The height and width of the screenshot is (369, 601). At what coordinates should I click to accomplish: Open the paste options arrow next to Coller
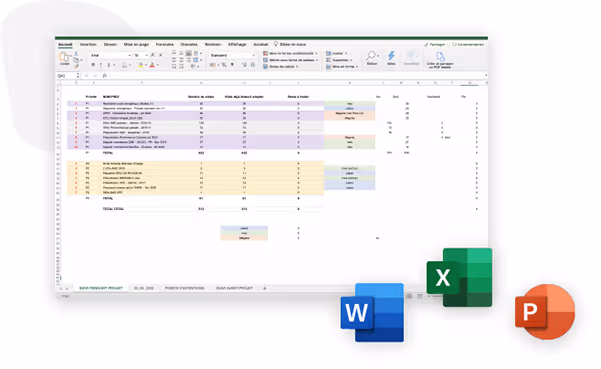pyautogui.click(x=71, y=56)
